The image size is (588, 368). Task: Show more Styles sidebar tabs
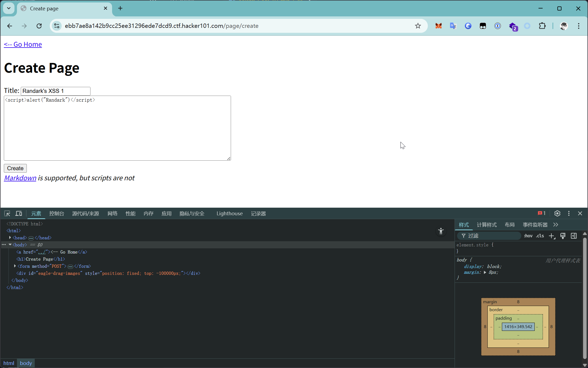coord(556,225)
